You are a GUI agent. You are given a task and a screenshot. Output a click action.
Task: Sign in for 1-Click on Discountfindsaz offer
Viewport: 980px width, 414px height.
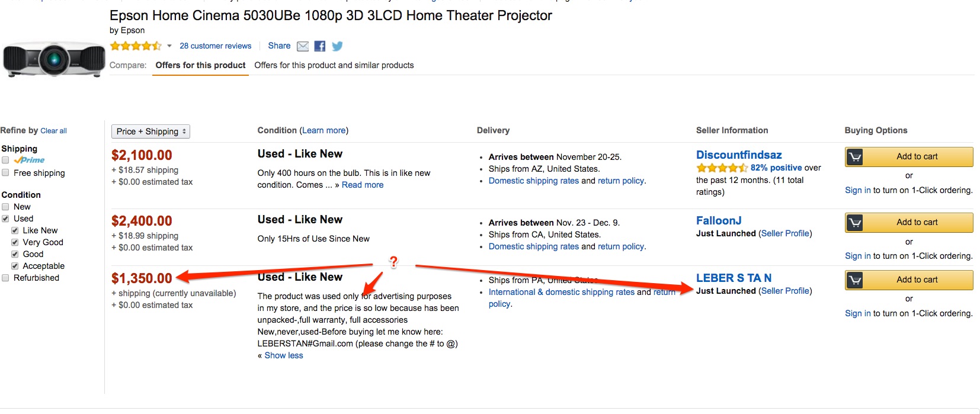coord(858,190)
